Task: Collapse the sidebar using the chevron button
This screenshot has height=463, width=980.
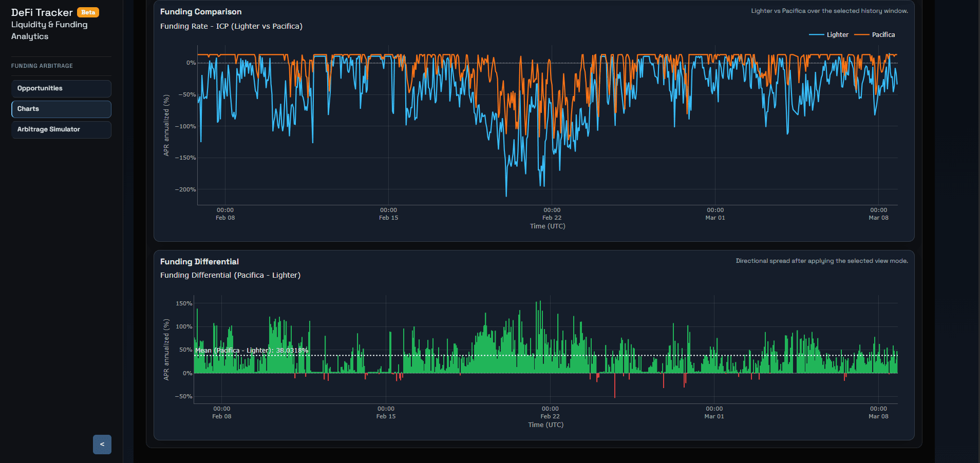Action: (x=102, y=445)
